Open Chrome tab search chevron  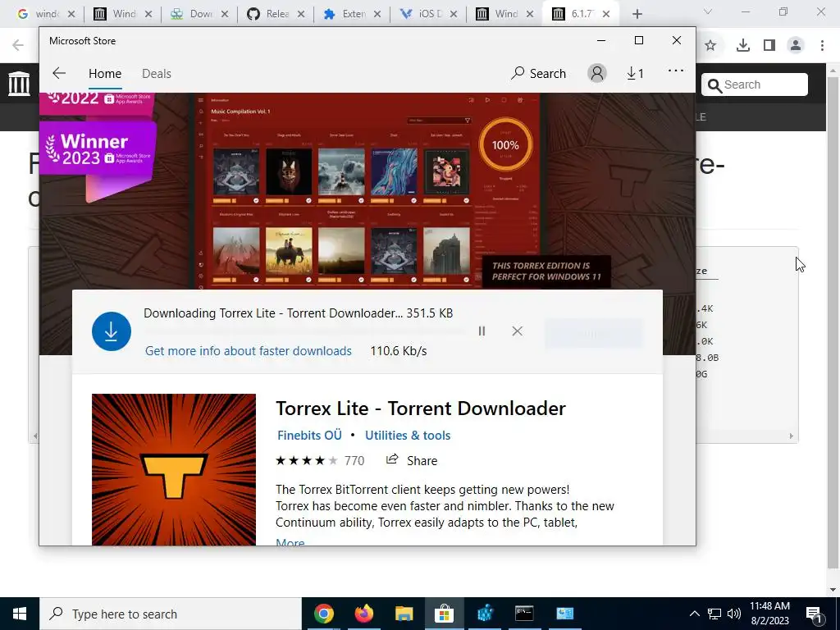708,11
